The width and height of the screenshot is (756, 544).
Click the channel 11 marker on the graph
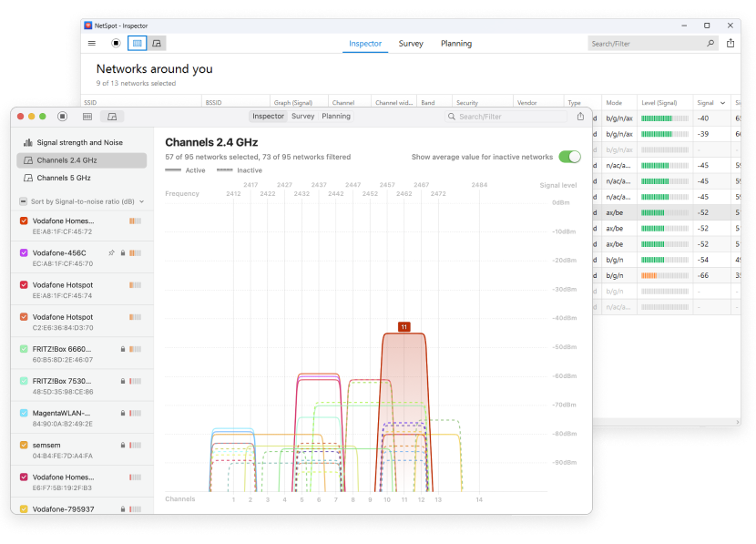point(404,327)
